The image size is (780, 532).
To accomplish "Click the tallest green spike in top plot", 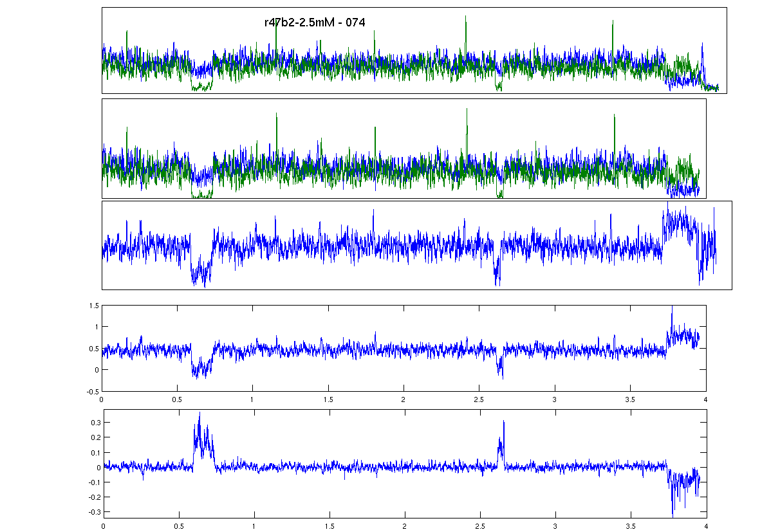I will [465, 19].
